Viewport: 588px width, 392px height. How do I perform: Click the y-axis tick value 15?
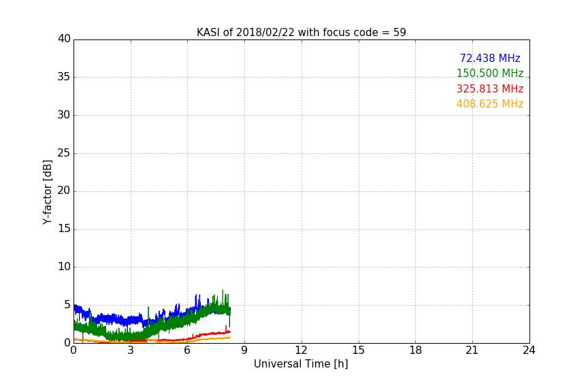pos(64,229)
